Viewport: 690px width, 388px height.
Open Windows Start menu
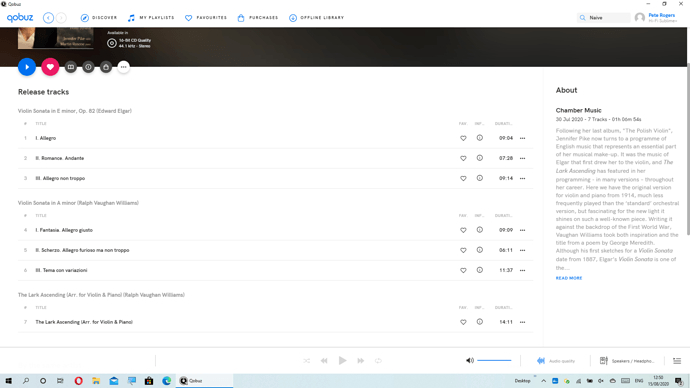pyautogui.click(x=8, y=381)
